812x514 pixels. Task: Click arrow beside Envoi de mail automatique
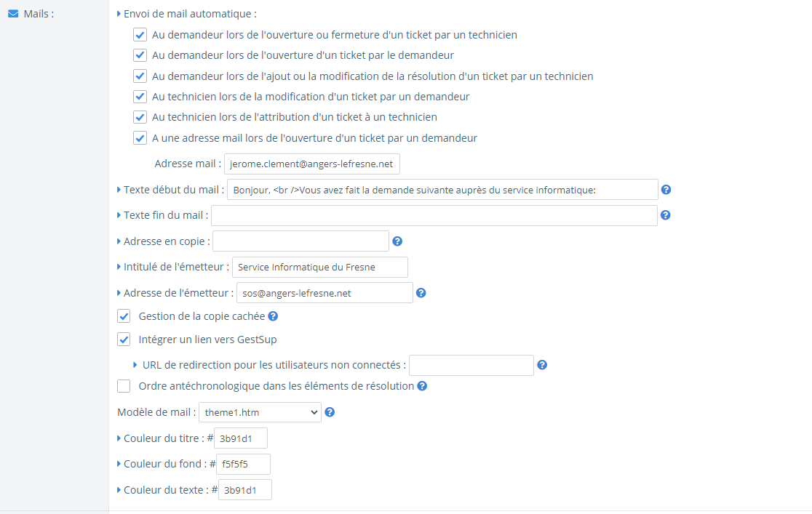pos(119,14)
